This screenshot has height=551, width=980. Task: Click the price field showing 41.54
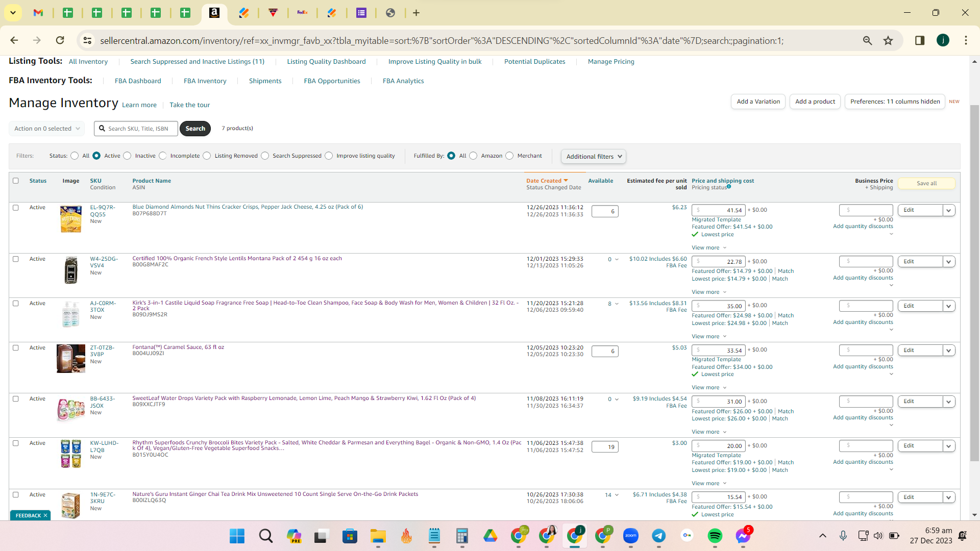[x=719, y=210]
